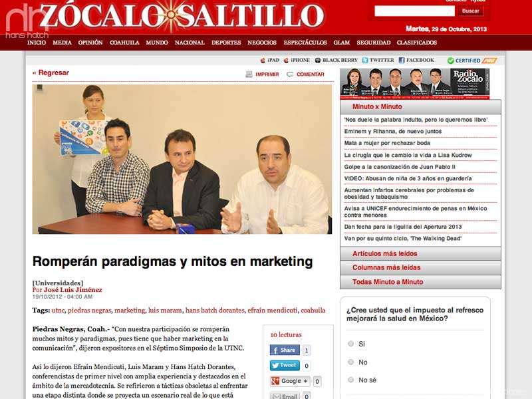Tweet the article using the Tweet button
This screenshot has height=399, width=532.
pyautogui.click(x=285, y=365)
